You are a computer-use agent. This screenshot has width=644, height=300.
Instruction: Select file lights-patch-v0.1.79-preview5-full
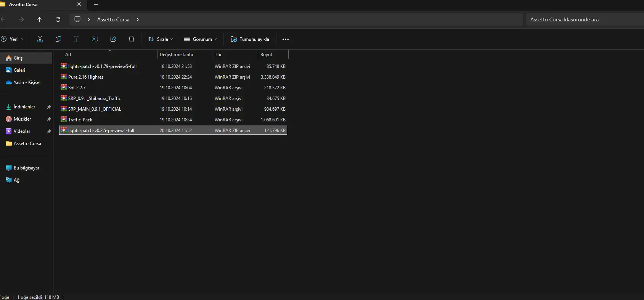click(x=102, y=66)
